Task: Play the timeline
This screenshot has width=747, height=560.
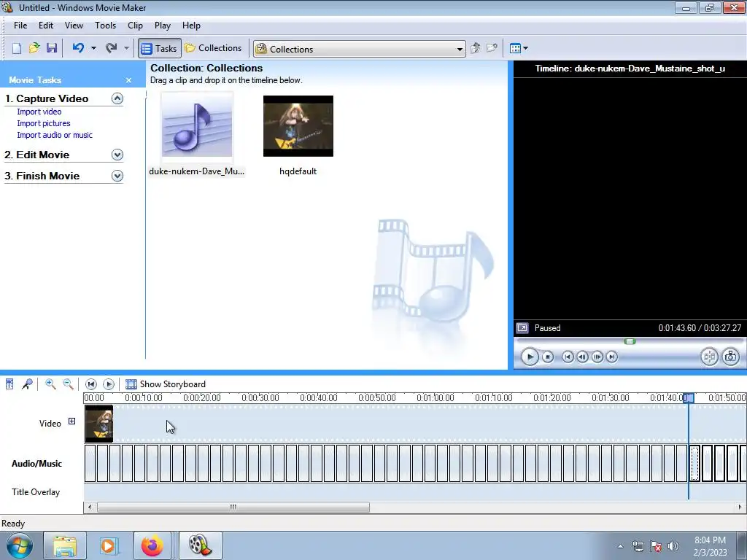Action: [109, 384]
